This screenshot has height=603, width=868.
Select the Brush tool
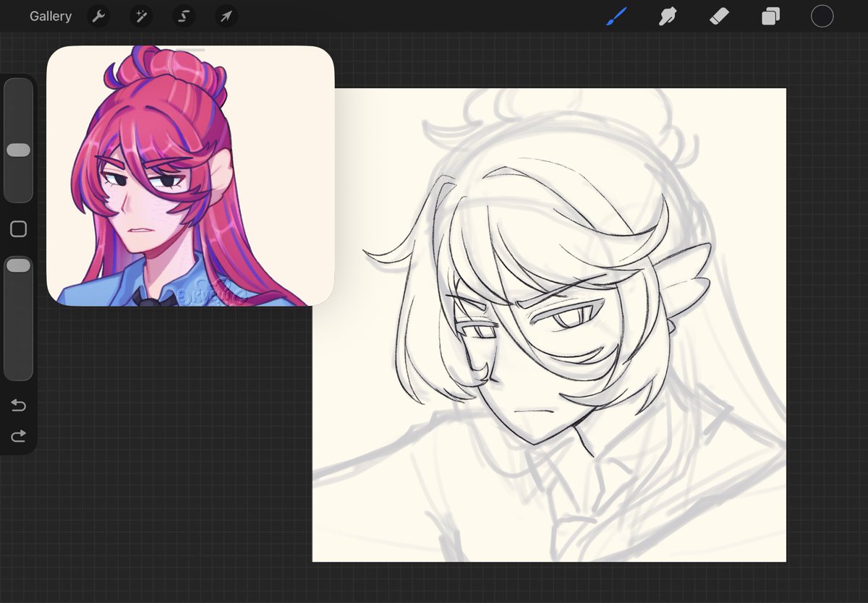[x=616, y=16]
